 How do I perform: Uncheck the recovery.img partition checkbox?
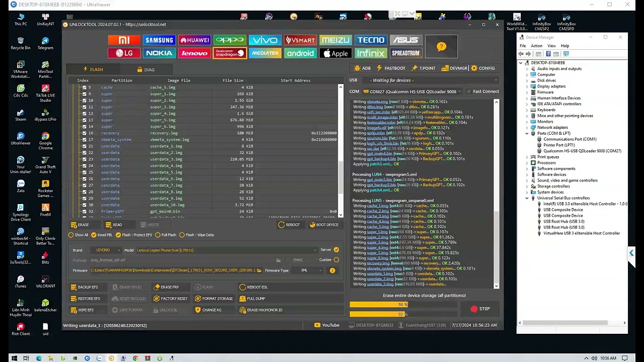[x=84, y=133]
